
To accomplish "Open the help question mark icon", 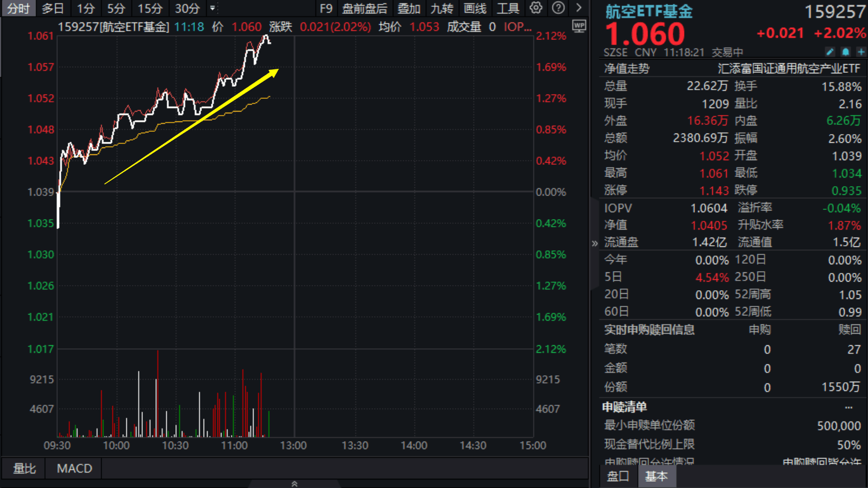I will (x=557, y=9).
